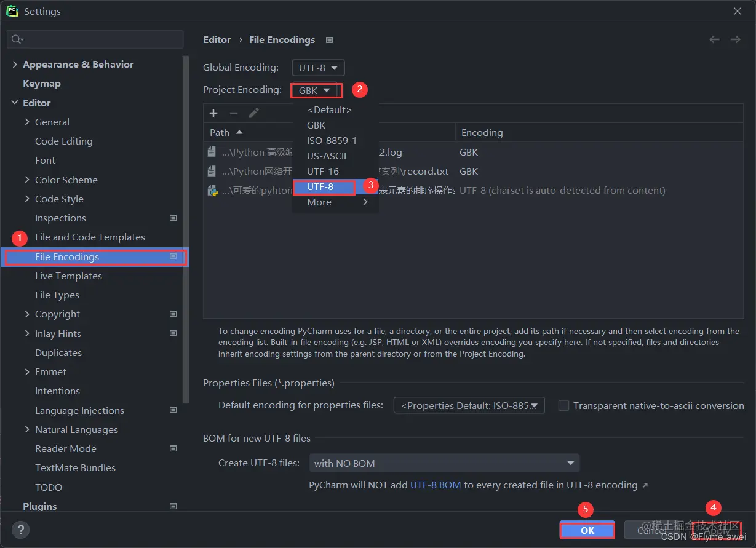The height and width of the screenshot is (548, 756).
Task: Select <Default> in the encoding list
Action: pos(335,109)
